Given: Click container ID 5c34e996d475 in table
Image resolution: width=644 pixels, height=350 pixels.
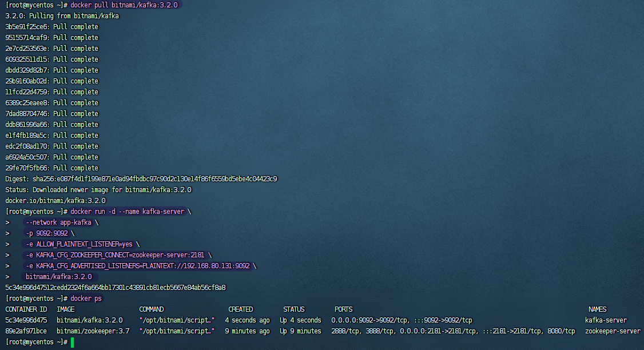Looking at the screenshot, I should tap(26, 320).
